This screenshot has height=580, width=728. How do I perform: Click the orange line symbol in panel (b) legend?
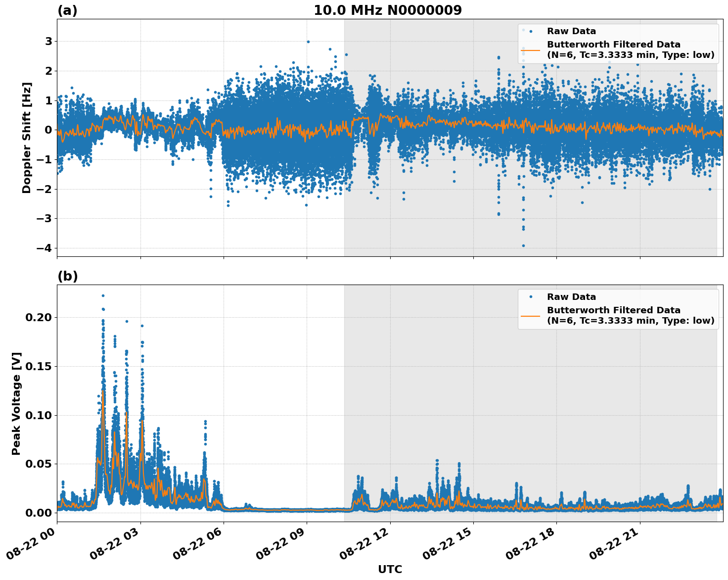(531, 316)
